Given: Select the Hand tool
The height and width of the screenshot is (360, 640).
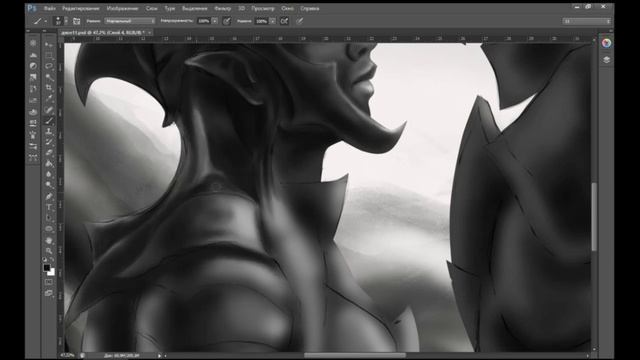Looking at the screenshot, I should point(49,240).
